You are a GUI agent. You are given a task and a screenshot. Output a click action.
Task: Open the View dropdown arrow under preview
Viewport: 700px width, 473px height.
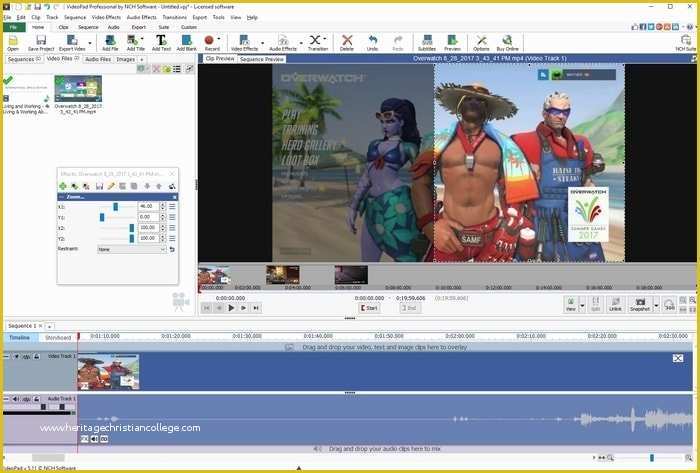[582, 306]
